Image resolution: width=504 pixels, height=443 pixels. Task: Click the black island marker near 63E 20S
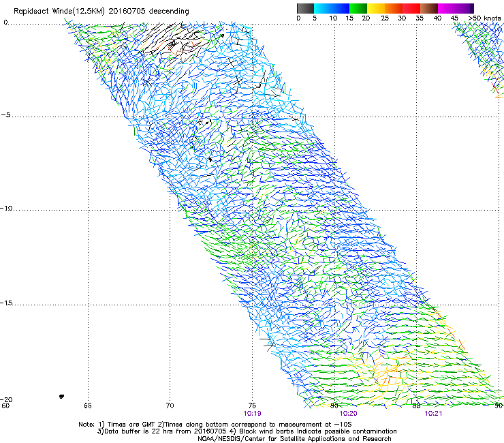[61, 397]
